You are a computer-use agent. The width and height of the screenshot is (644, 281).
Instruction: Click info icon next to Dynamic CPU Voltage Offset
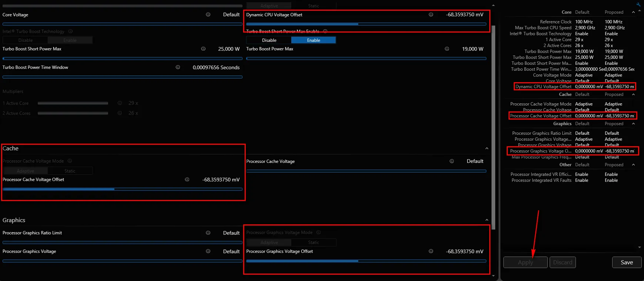[x=431, y=14]
